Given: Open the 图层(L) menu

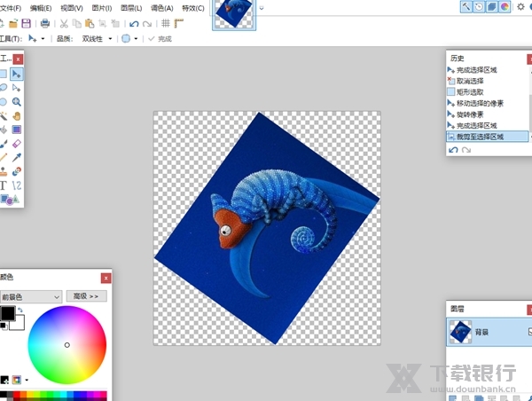Looking at the screenshot, I should point(131,8).
